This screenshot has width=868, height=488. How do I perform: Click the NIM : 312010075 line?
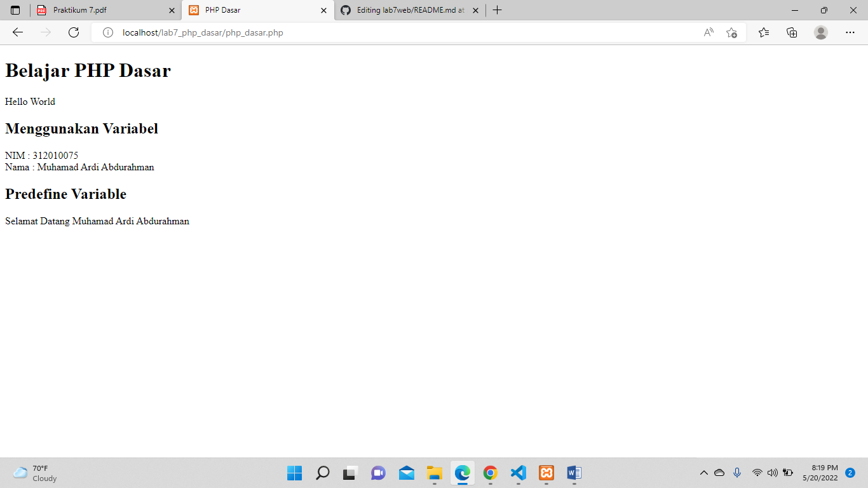pyautogui.click(x=41, y=156)
